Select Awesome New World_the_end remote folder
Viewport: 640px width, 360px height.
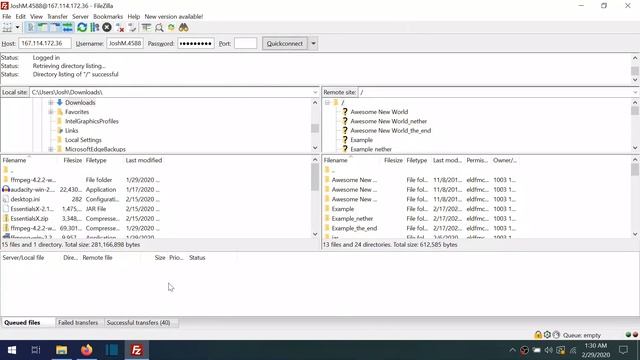391,131
